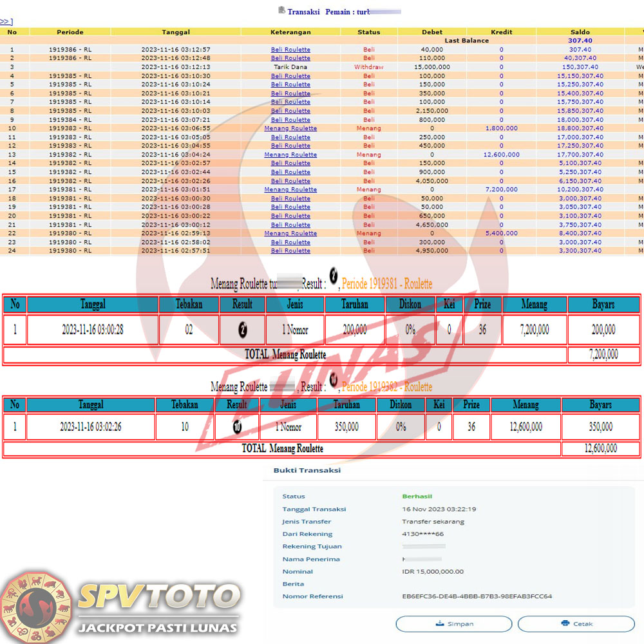The image size is (644, 644).
Task: Click the Keterangan column header
Action: (290, 32)
